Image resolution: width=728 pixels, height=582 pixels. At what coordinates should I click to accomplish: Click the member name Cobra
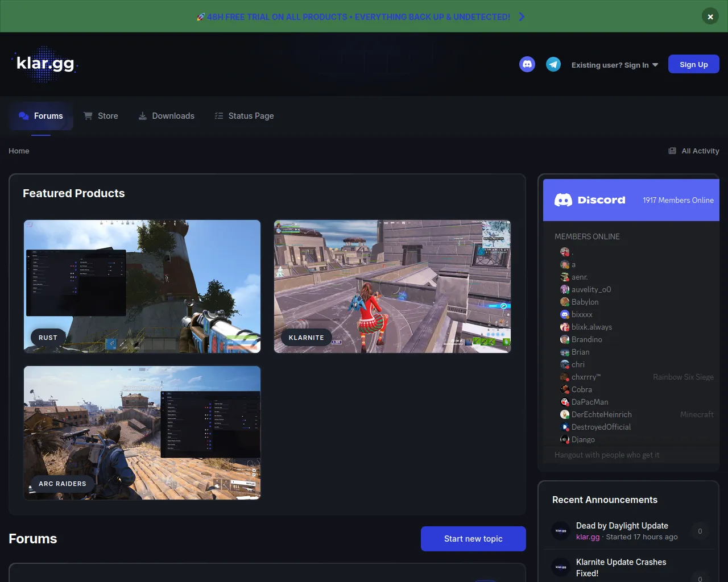coord(582,389)
